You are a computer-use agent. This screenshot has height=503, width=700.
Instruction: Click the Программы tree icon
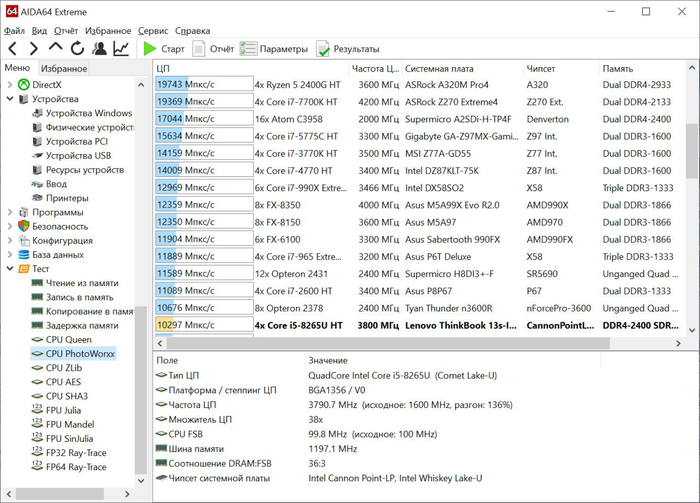(24, 212)
